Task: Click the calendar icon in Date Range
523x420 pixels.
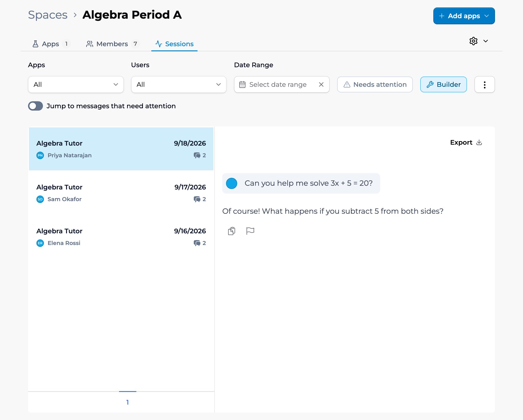Action: pyautogui.click(x=242, y=84)
